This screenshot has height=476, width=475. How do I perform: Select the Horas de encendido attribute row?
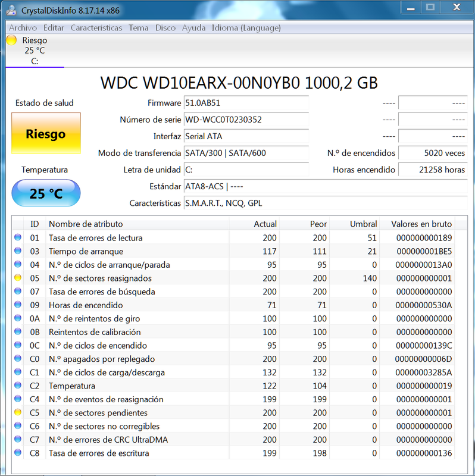tap(233, 305)
